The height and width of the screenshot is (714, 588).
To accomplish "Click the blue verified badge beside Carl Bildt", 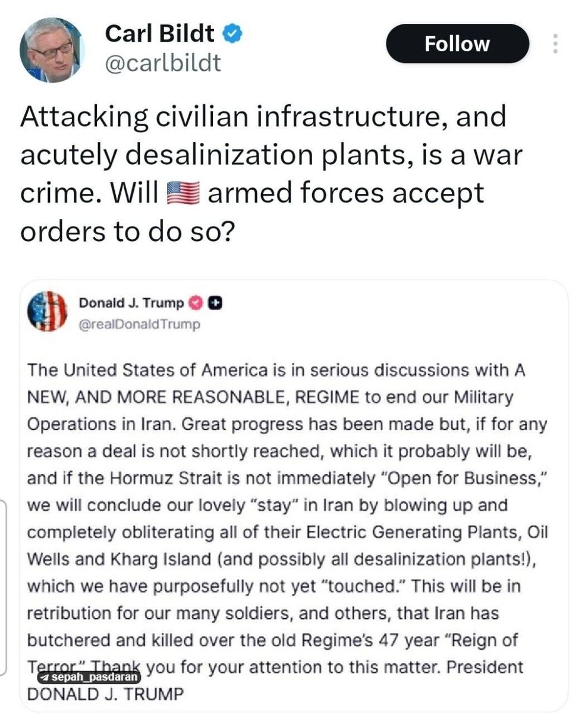I will point(232,35).
